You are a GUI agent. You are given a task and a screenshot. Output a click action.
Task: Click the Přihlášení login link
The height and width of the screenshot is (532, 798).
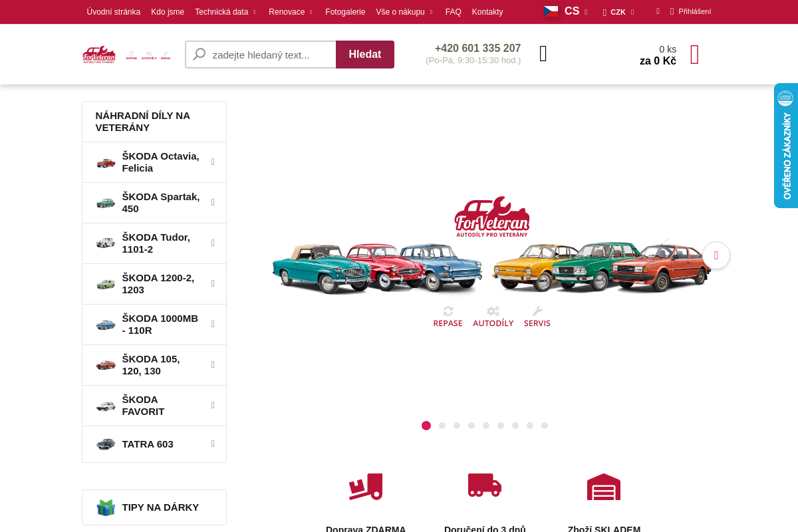[695, 11]
